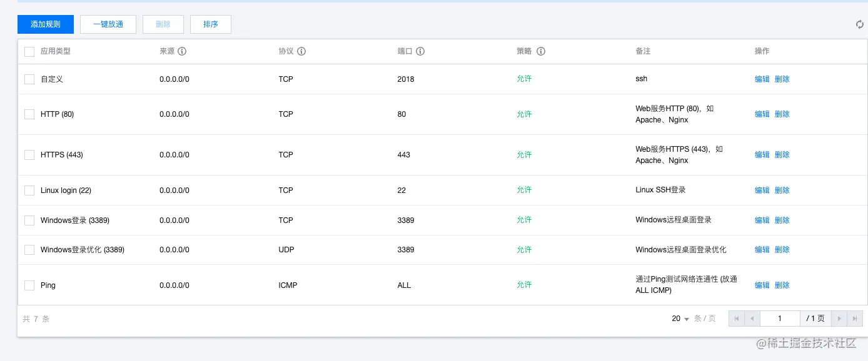The image size is (868, 361).
Task: Delete the Windows登录 (3389) TCP rule
Action: [x=782, y=220]
